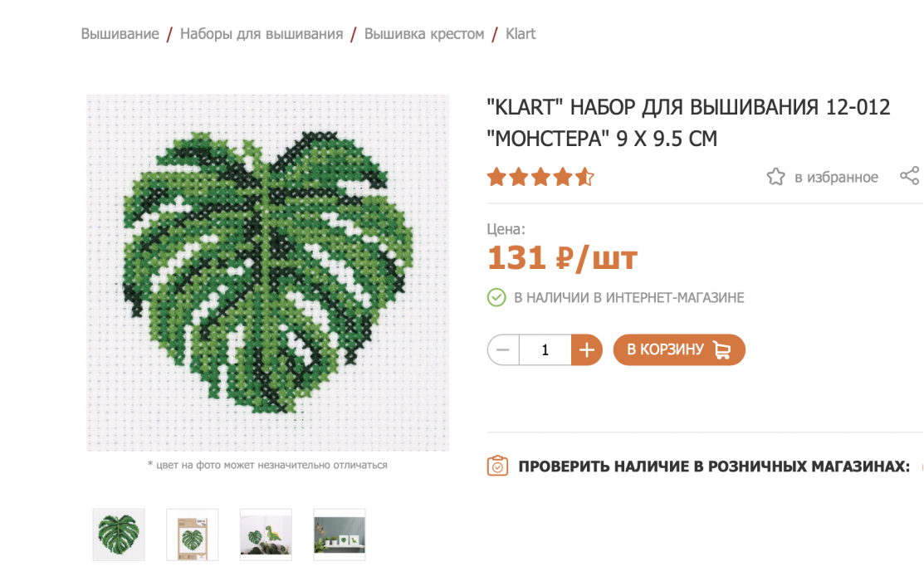Increase quantity with the plus button
This screenshot has width=924, height=581.
tap(586, 350)
